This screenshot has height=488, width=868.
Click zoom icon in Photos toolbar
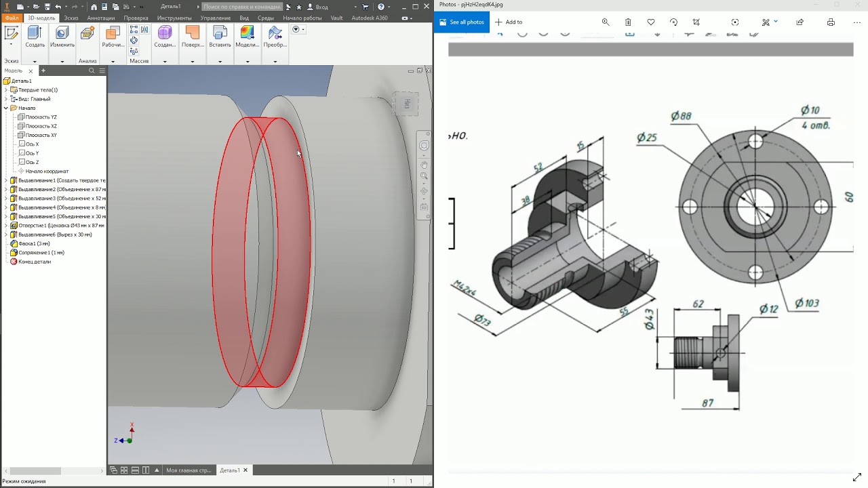point(606,22)
